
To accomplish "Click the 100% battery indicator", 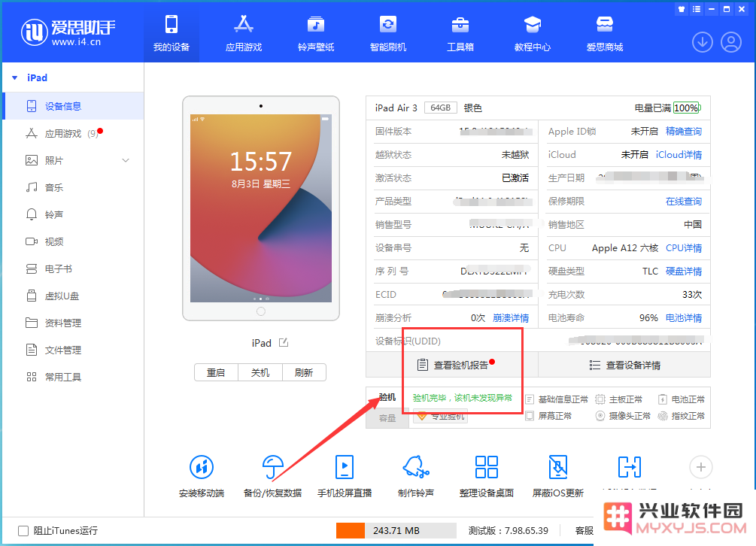I will coord(686,108).
